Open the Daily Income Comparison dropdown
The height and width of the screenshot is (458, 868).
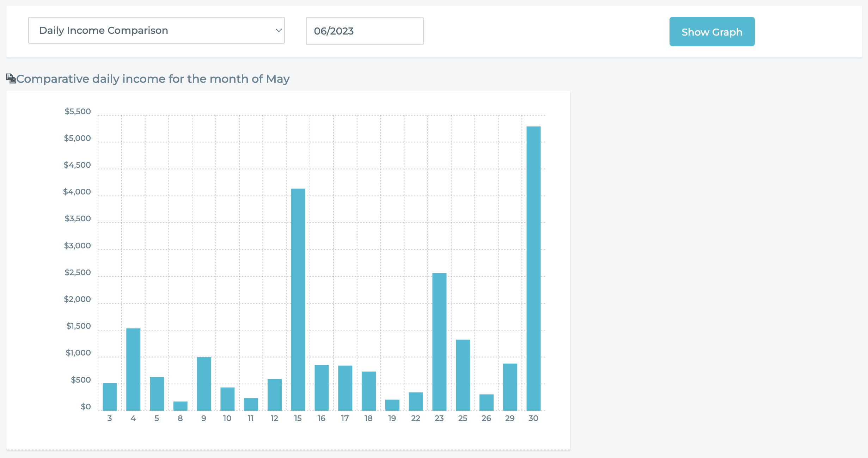click(x=157, y=30)
